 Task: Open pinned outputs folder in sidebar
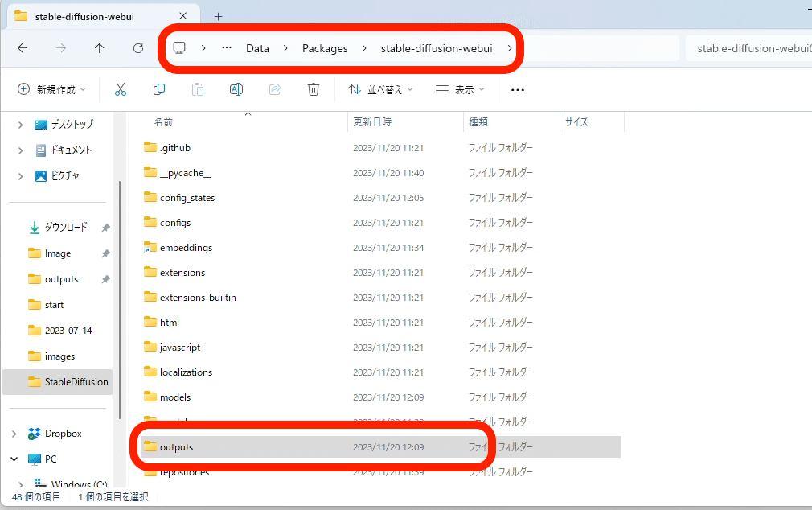tap(53, 279)
